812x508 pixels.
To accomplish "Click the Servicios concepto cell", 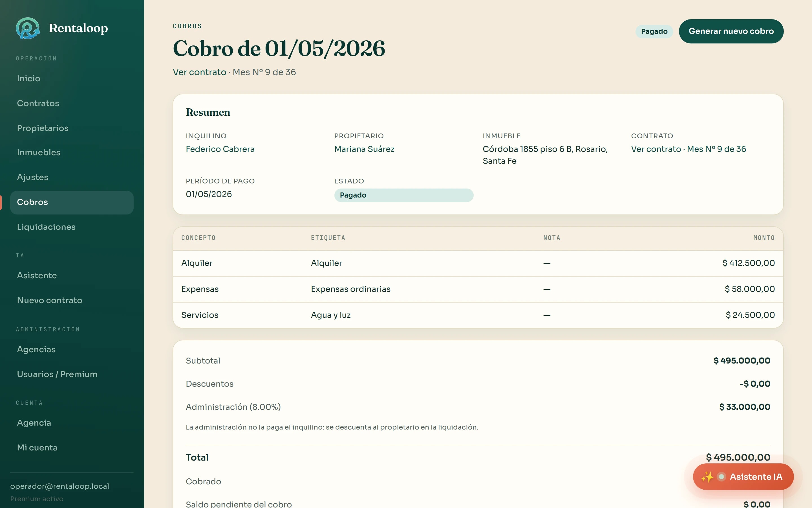I will tap(200, 315).
